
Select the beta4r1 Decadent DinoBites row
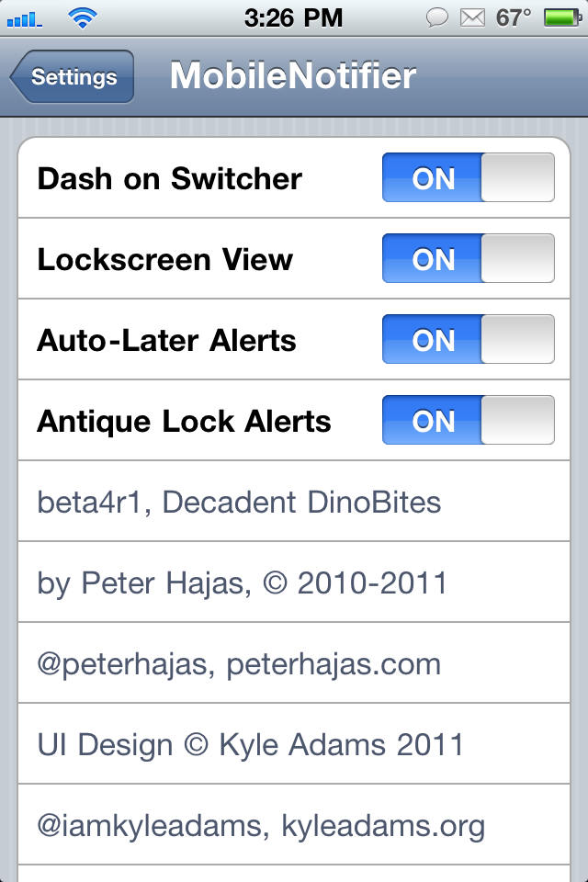click(294, 502)
